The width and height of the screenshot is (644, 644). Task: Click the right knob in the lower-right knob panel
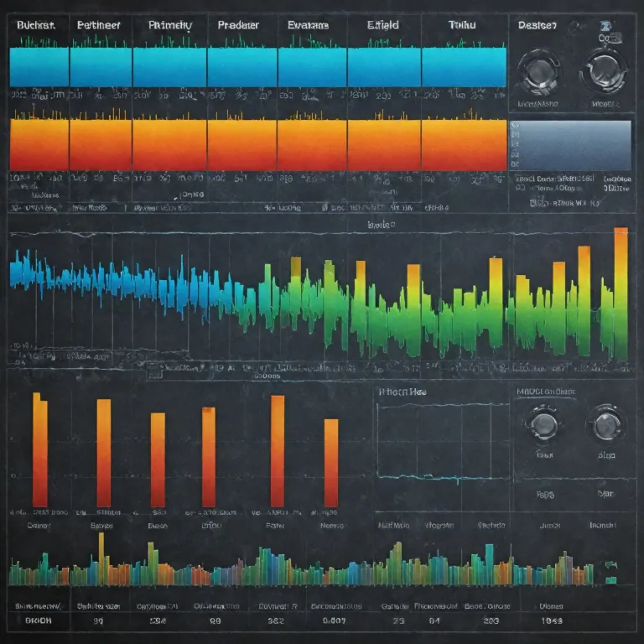pyautogui.click(x=607, y=425)
